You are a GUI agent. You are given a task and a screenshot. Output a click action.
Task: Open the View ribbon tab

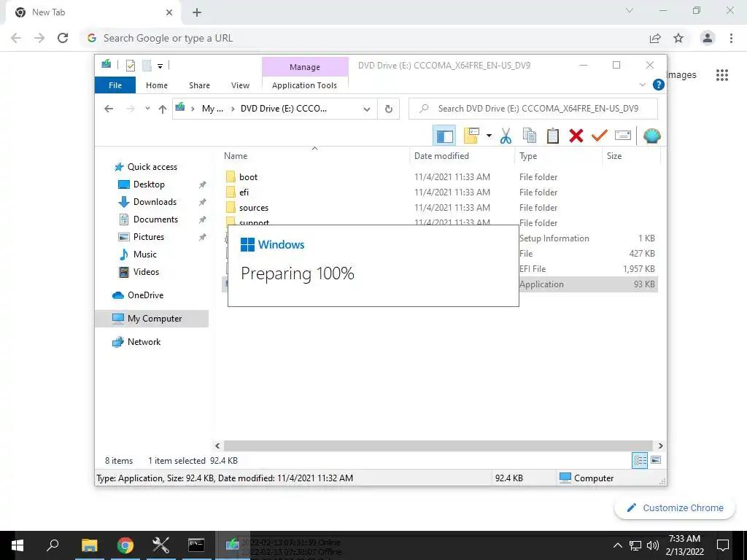point(240,85)
